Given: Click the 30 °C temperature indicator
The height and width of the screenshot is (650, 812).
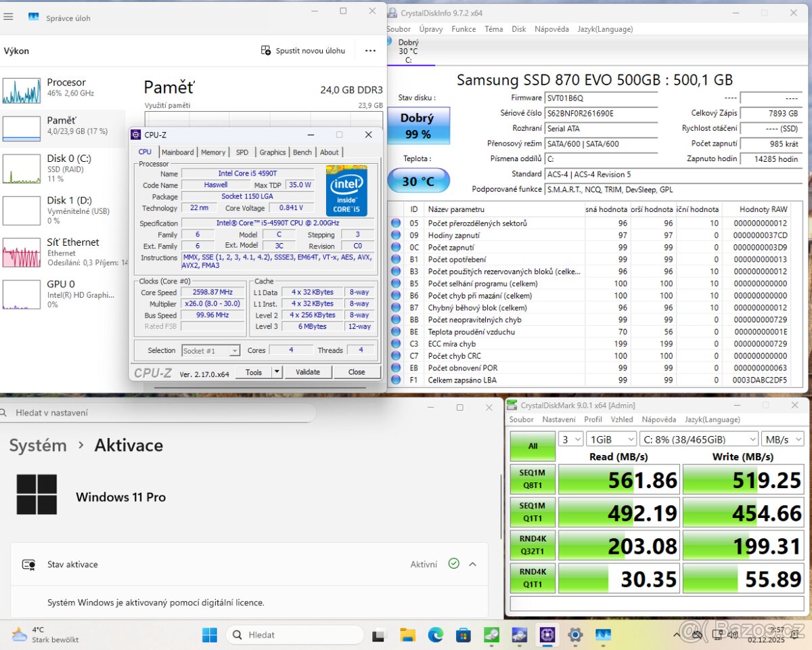Looking at the screenshot, I should [x=418, y=181].
